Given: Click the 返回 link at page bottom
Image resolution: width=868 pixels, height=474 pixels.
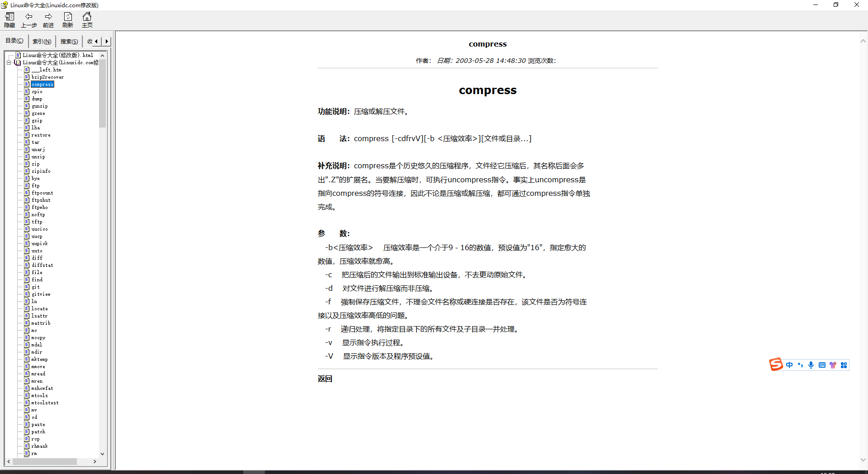Looking at the screenshot, I should 325,379.
